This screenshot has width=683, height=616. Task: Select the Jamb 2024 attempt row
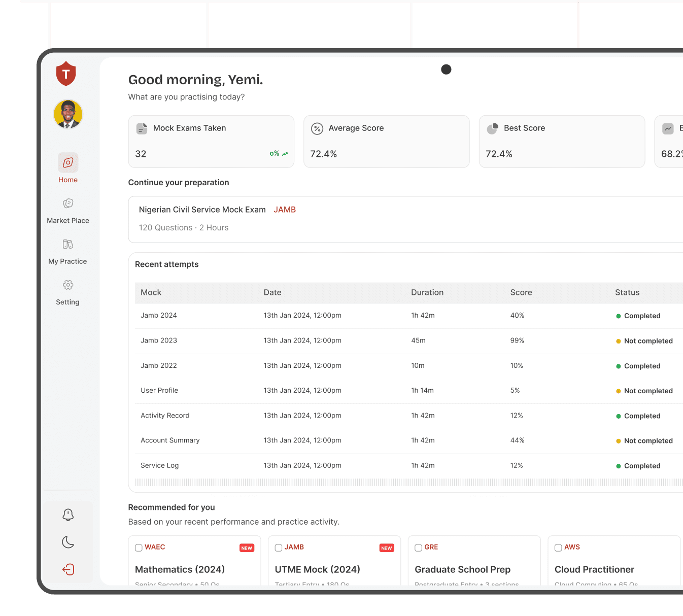(x=409, y=316)
